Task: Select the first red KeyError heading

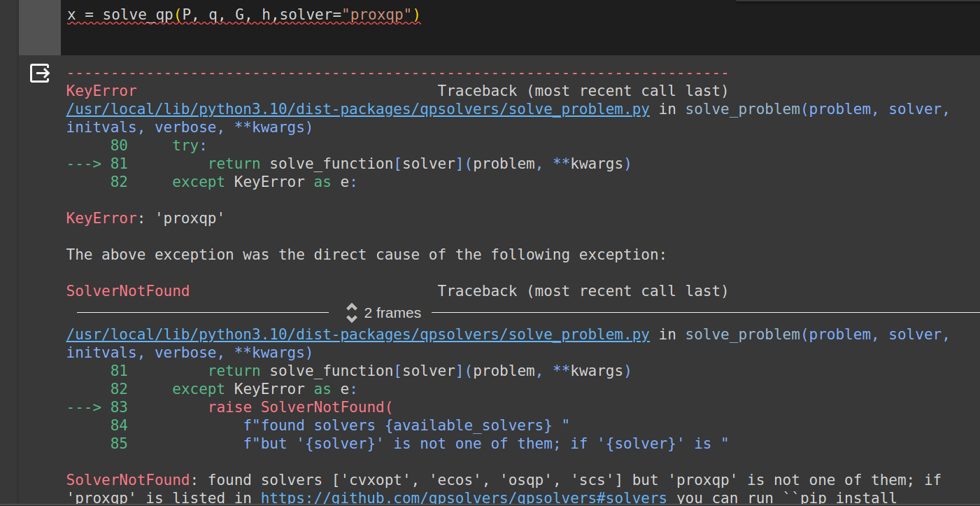Action: coord(101,91)
